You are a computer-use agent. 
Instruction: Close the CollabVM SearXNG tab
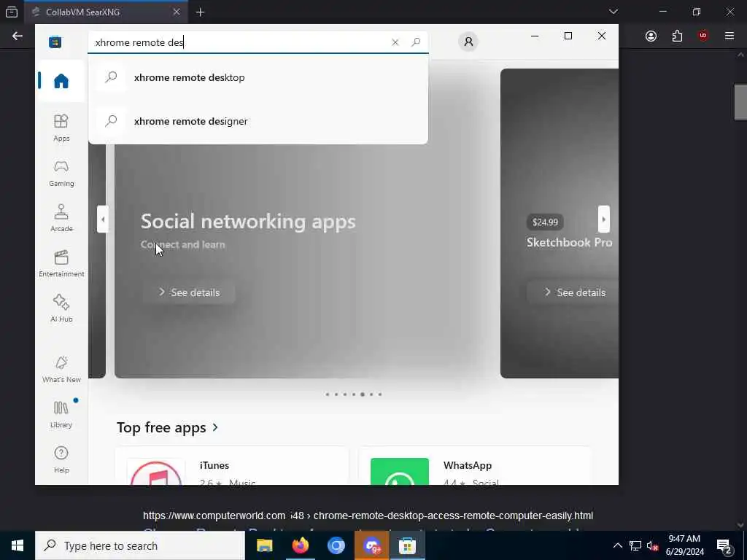coord(177,12)
